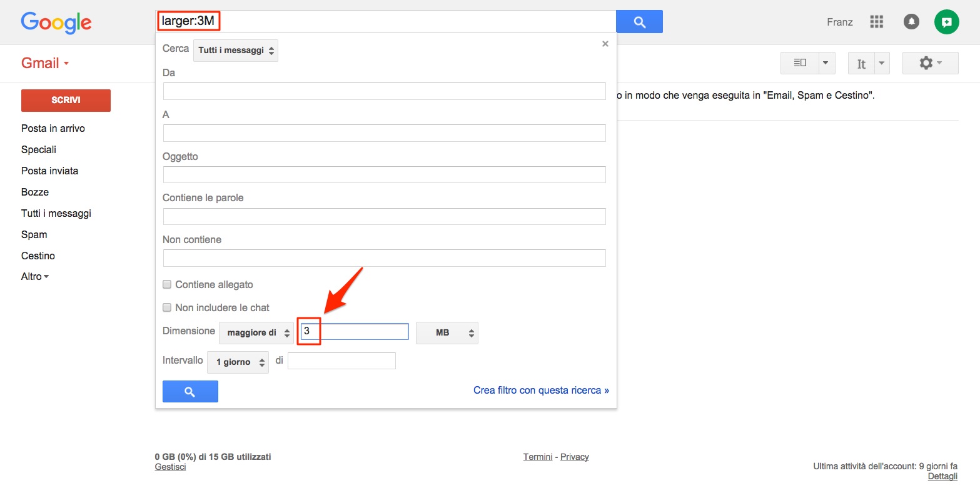The width and height of the screenshot is (980, 503).
Task: Open the 'Privacy' link
Action: [575, 457]
